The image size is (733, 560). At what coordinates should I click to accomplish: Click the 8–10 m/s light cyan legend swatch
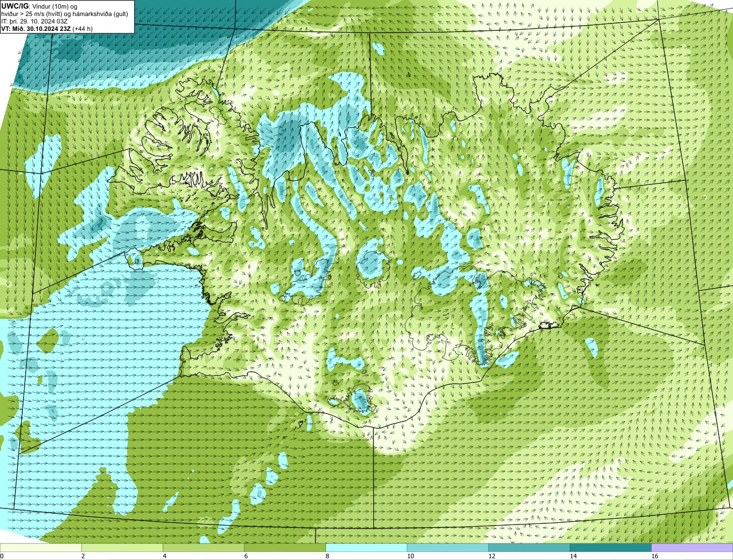click(366, 548)
